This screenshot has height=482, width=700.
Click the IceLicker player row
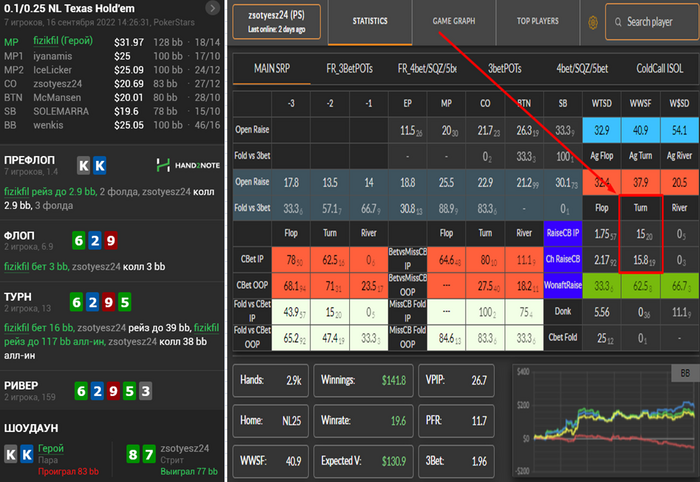click(x=112, y=70)
